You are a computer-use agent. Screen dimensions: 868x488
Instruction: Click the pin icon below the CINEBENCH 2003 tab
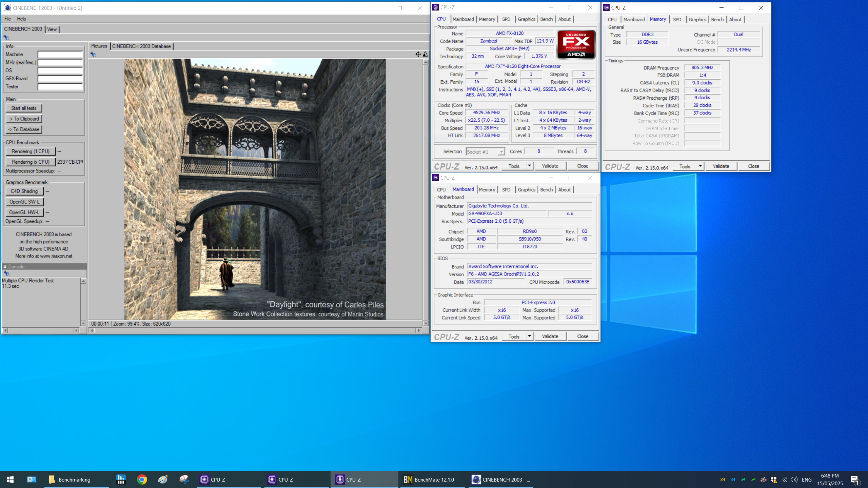[x=6, y=37]
